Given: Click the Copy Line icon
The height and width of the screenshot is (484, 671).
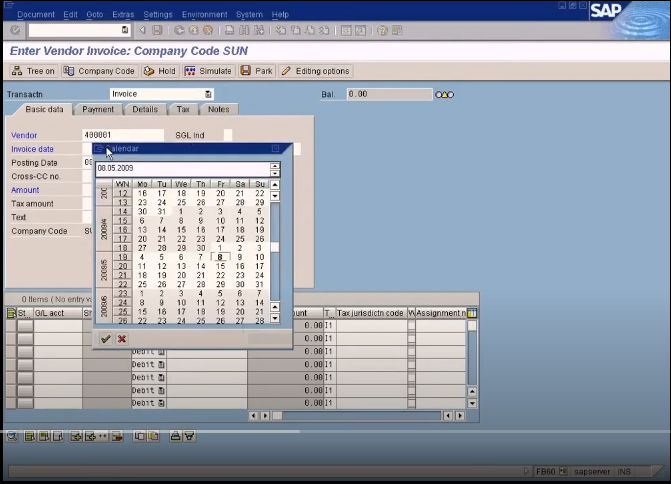Looking at the screenshot, I should (139, 436).
